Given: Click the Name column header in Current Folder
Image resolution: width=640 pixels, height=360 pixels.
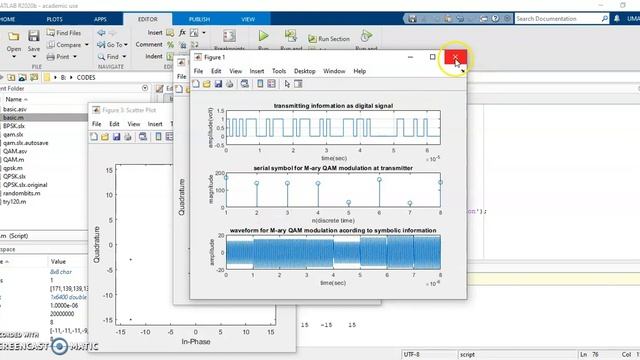Looking at the screenshot, I should (16, 99).
